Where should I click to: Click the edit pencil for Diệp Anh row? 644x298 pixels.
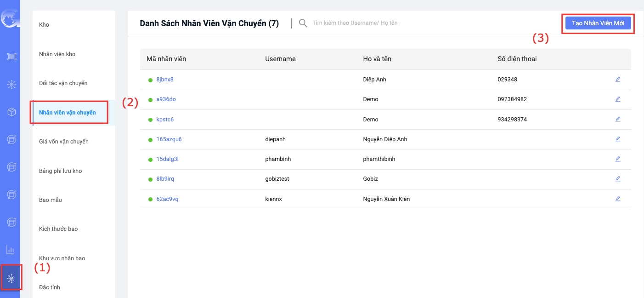[617, 79]
